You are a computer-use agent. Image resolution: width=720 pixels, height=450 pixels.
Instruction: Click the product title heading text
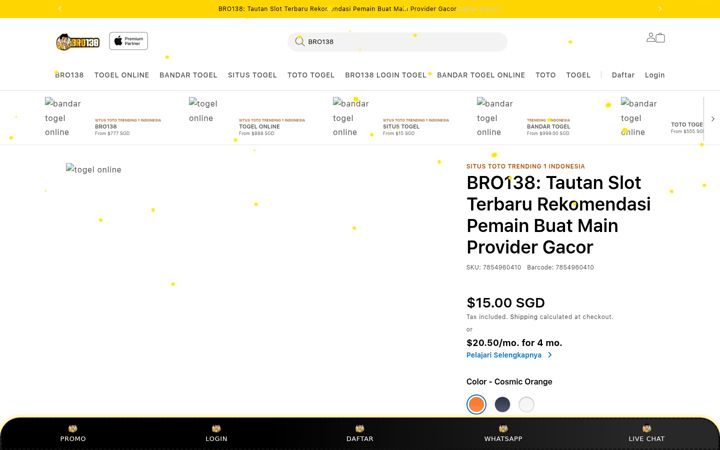coord(558,215)
